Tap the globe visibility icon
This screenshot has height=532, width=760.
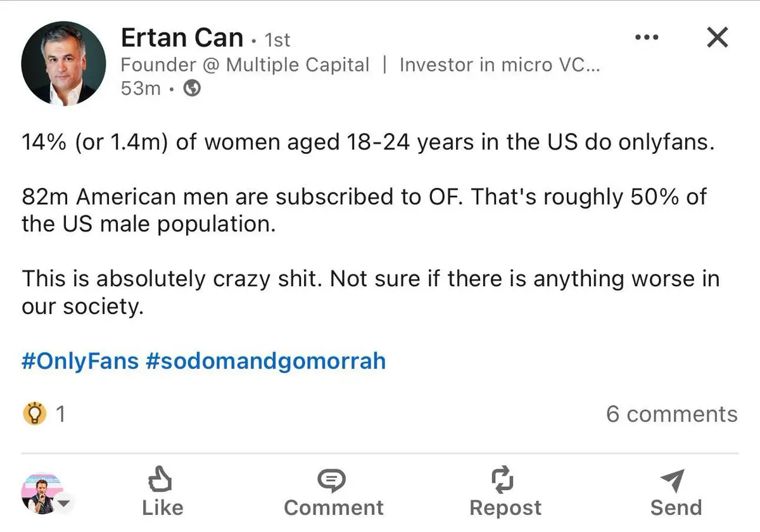coord(192,89)
